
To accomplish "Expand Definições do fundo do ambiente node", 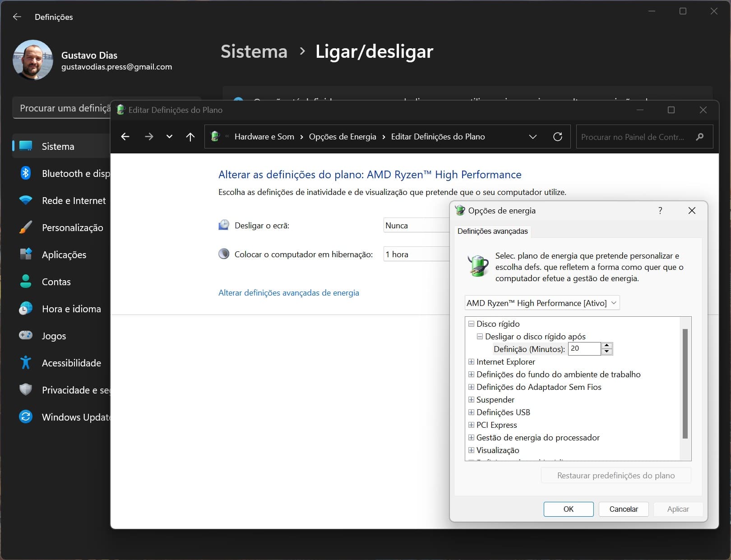I will coord(471,374).
